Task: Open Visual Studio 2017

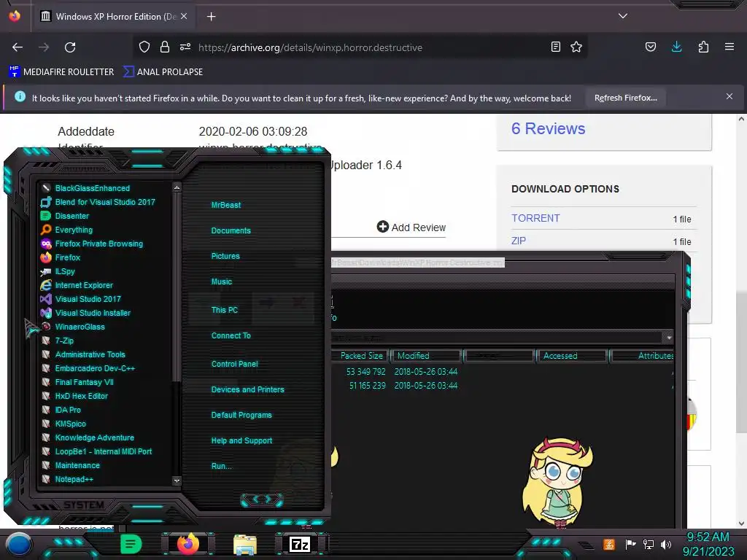Action: (x=80, y=299)
